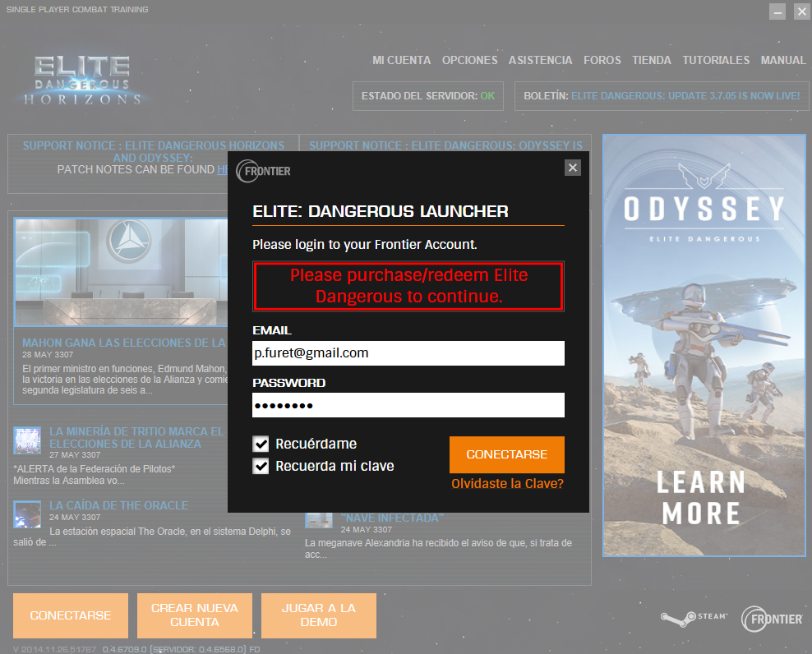Open La caída de The Oracle headline

pyautogui.click(x=118, y=505)
